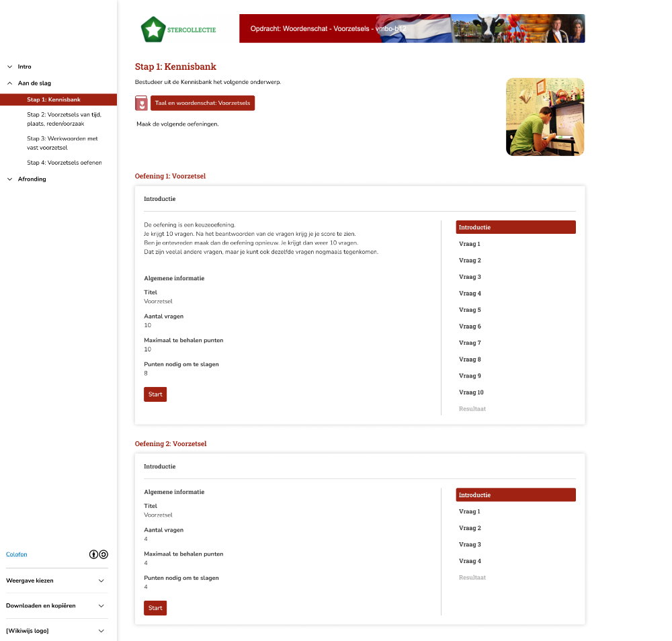This screenshot has height=641, width=672.
Task: Click the Creative Commons attribution icon
Action: coord(93,554)
